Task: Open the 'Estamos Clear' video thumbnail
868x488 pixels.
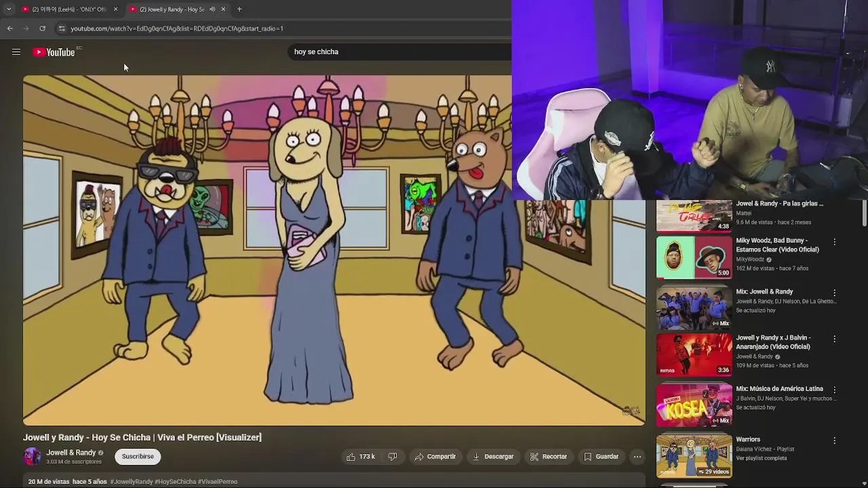Action: pos(694,257)
